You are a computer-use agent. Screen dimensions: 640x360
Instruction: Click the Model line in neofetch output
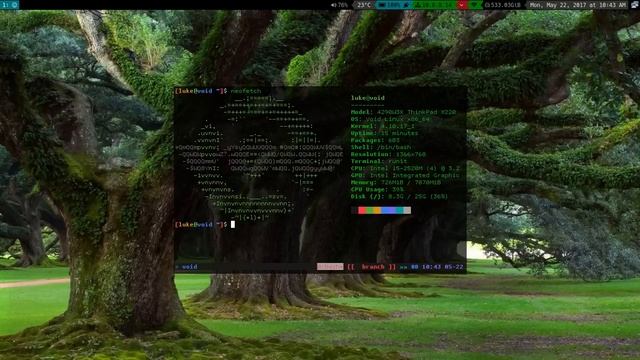coord(404,112)
